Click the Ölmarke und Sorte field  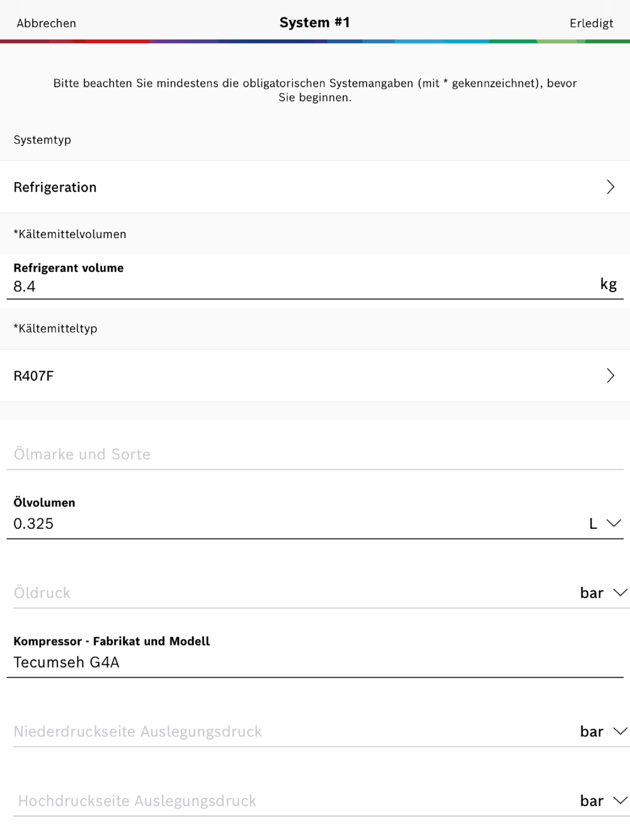coord(315,454)
